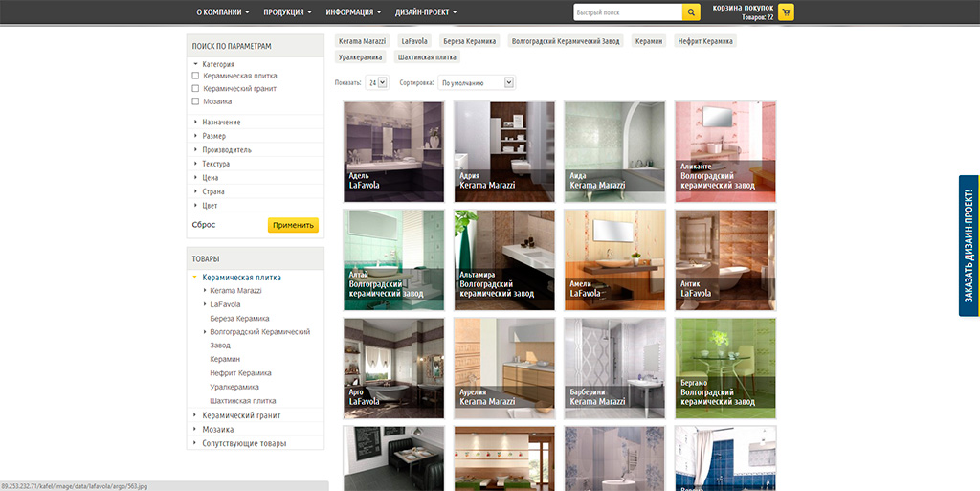Select the Шахтинская плитка brand tag
The image size is (980, 491).
(x=427, y=56)
